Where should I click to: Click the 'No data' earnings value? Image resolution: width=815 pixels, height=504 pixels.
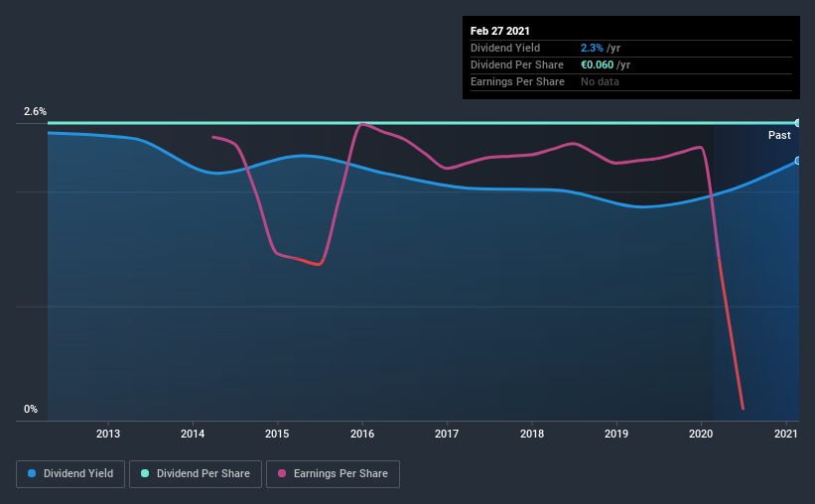tap(600, 81)
